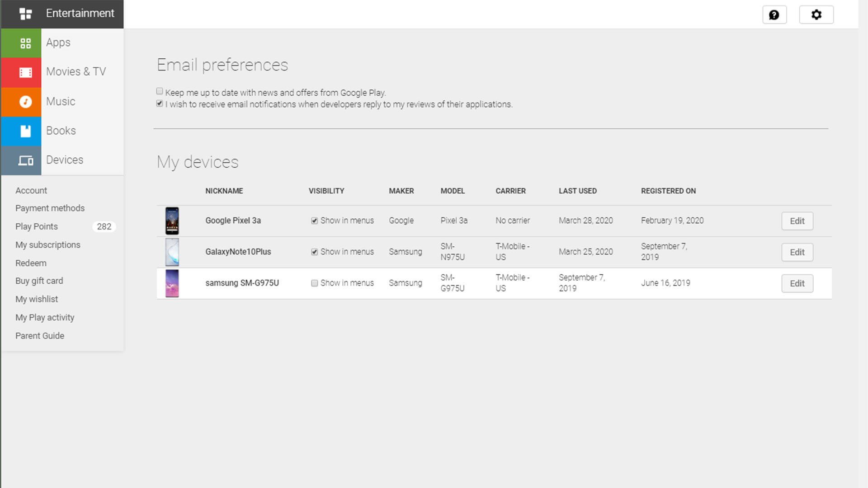Untick Show in menus for Google Pixel 3a
The image size is (868, 488).
point(314,221)
